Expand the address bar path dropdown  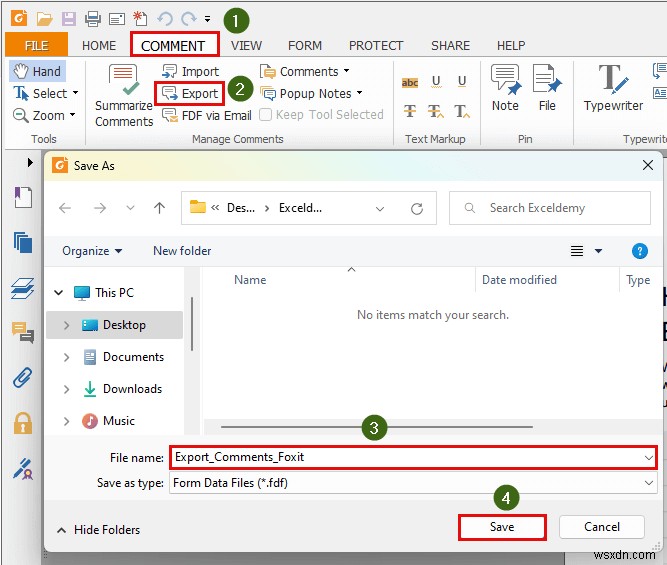[x=380, y=208]
